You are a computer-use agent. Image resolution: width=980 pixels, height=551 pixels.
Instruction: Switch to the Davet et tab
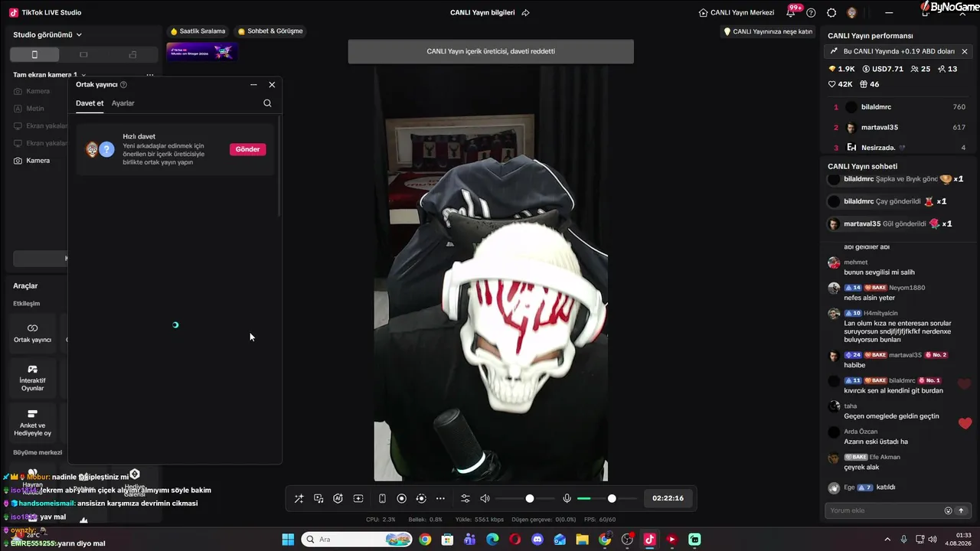click(90, 103)
